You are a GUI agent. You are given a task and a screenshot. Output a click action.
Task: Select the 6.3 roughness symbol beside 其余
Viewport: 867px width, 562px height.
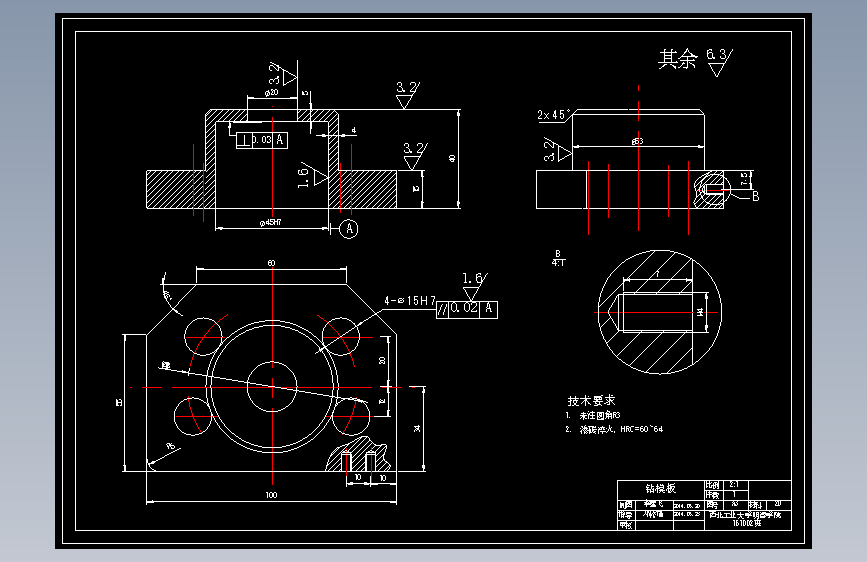click(x=719, y=63)
